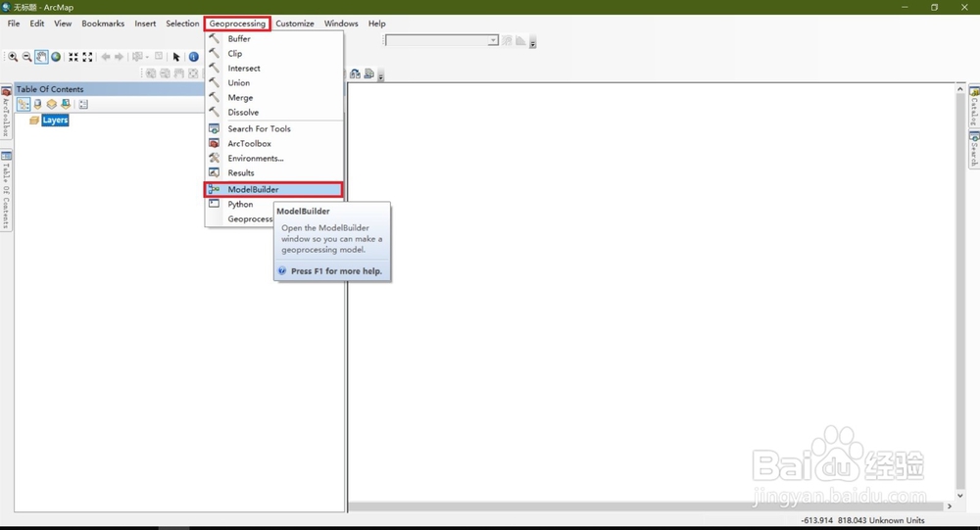Go back to previous extent arrow
980x530 pixels.
106,57
